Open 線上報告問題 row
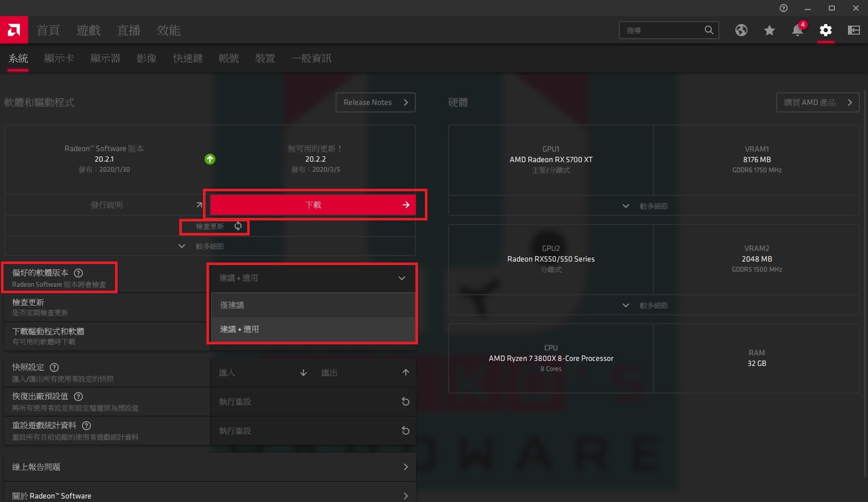This screenshot has width=868, height=502. point(210,467)
